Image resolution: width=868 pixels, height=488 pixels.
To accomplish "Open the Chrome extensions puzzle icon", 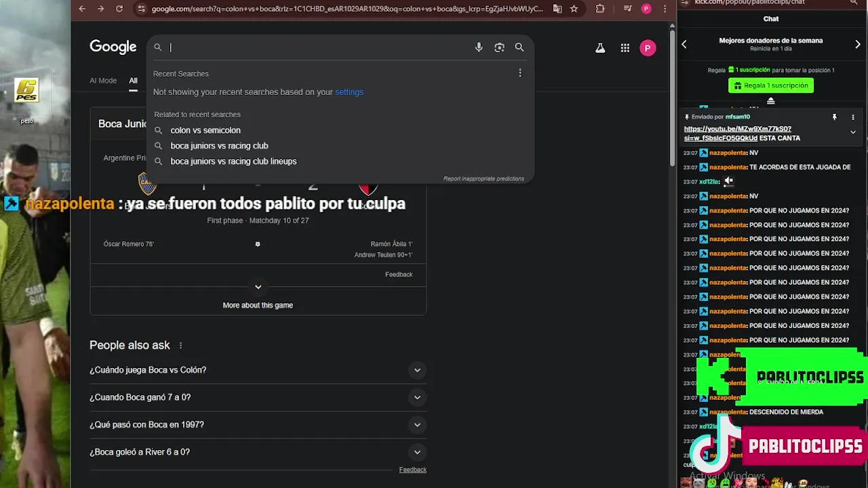I will point(600,9).
